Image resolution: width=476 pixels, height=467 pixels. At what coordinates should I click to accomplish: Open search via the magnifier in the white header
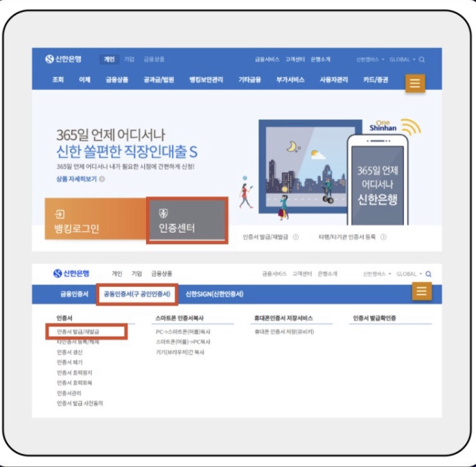[x=428, y=274]
